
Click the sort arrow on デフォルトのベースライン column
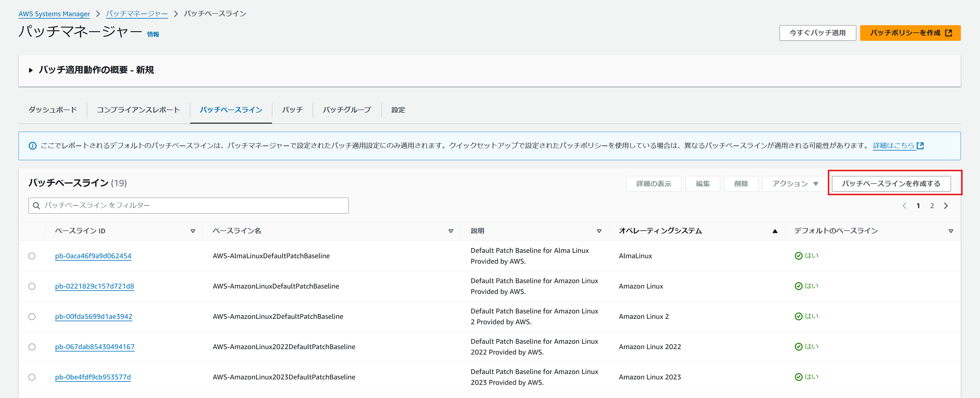coord(950,231)
